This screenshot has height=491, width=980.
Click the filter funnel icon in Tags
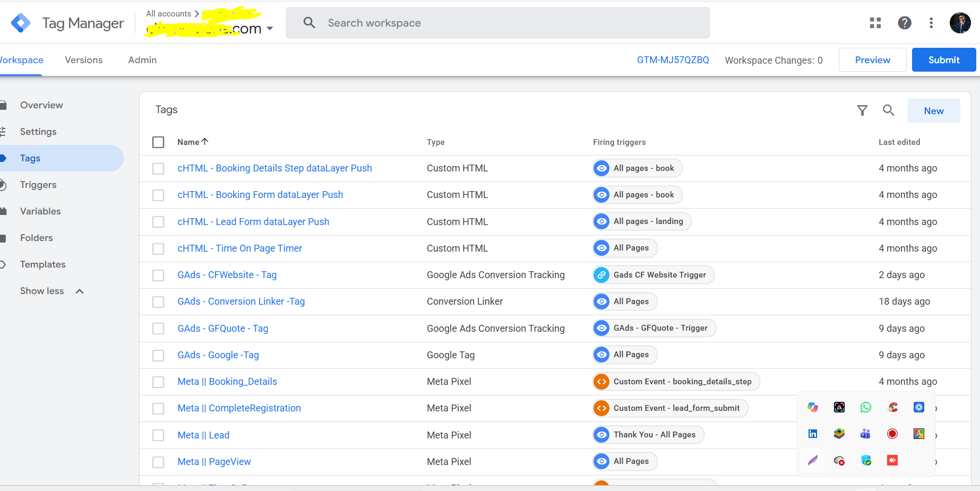[863, 110]
